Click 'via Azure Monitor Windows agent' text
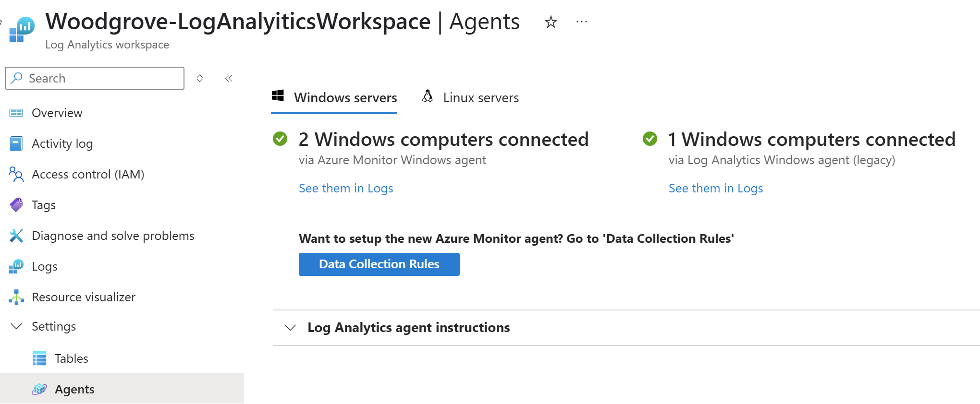The image size is (980, 404). coord(392,160)
